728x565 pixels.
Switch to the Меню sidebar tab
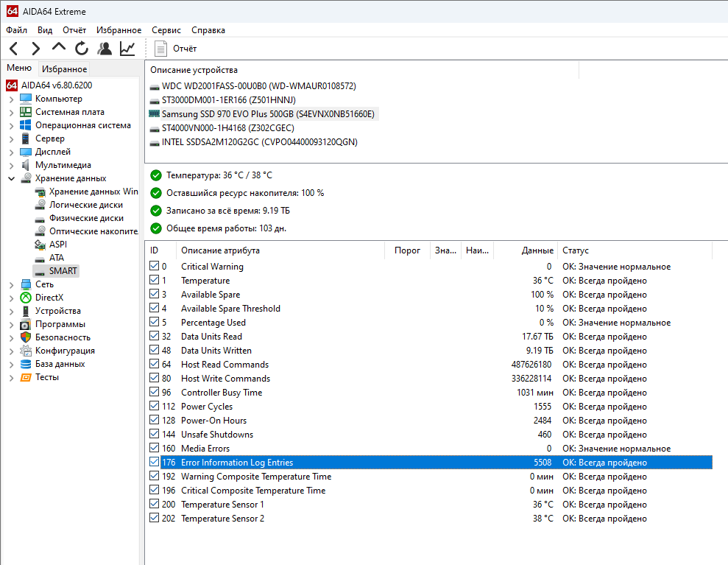pos(19,68)
